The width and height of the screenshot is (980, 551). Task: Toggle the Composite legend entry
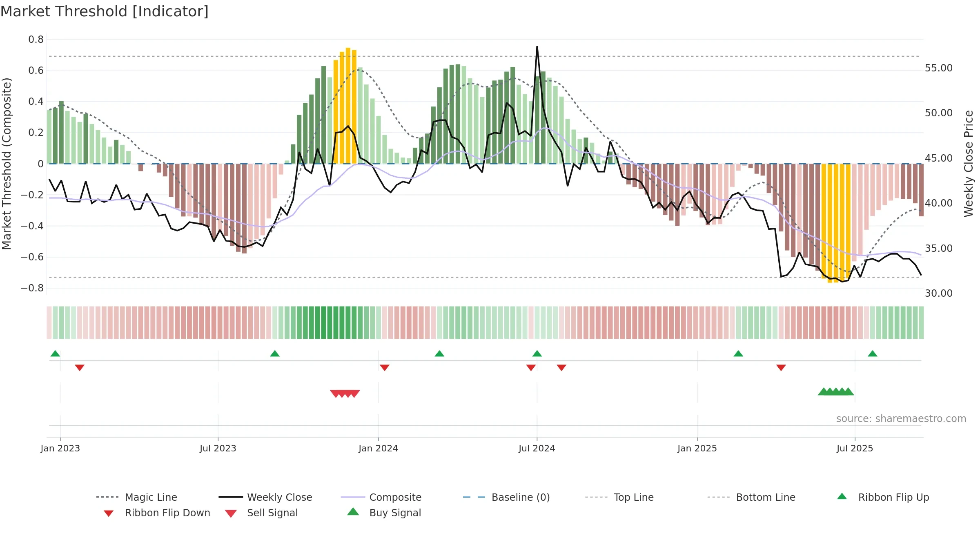pyautogui.click(x=381, y=497)
